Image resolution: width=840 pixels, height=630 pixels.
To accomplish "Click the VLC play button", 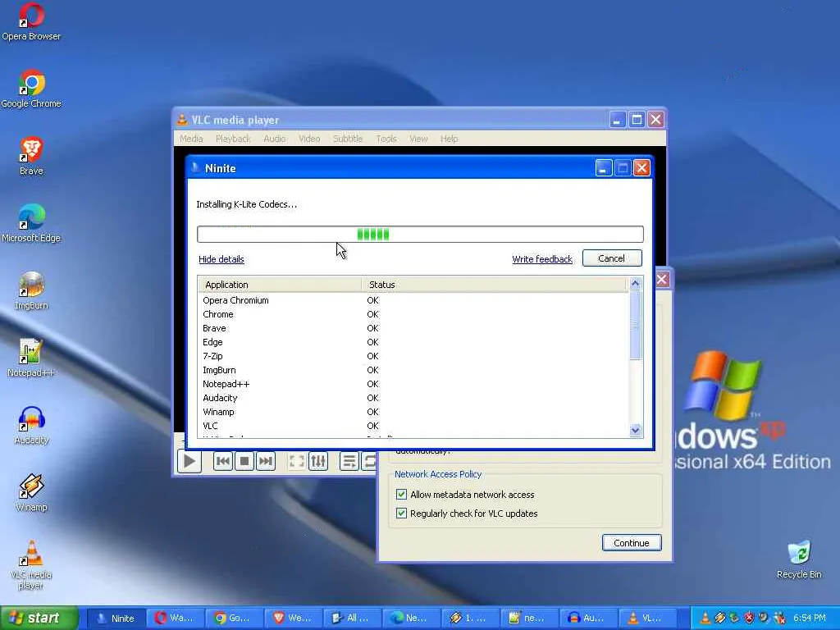I will pos(189,461).
